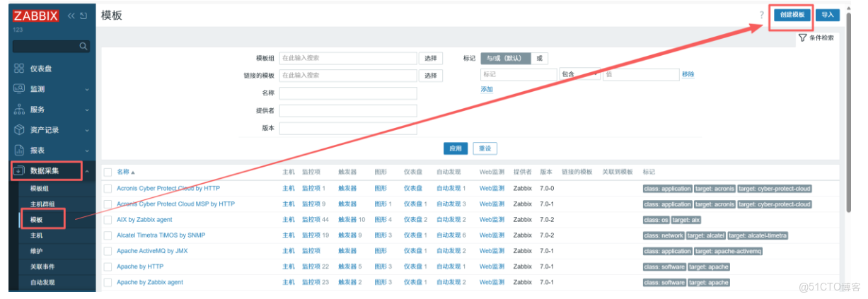This screenshot has height=299, width=868.
Task: Select the 或 tag mode option
Action: [539, 59]
